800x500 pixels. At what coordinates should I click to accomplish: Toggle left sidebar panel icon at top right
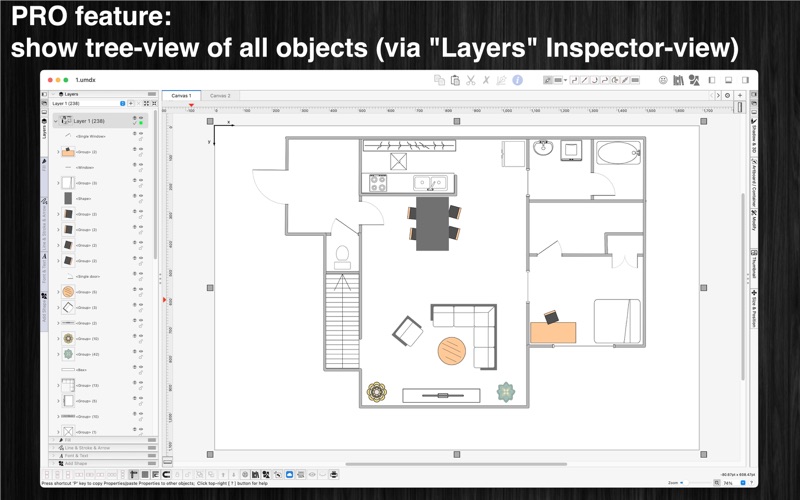tap(712, 80)
